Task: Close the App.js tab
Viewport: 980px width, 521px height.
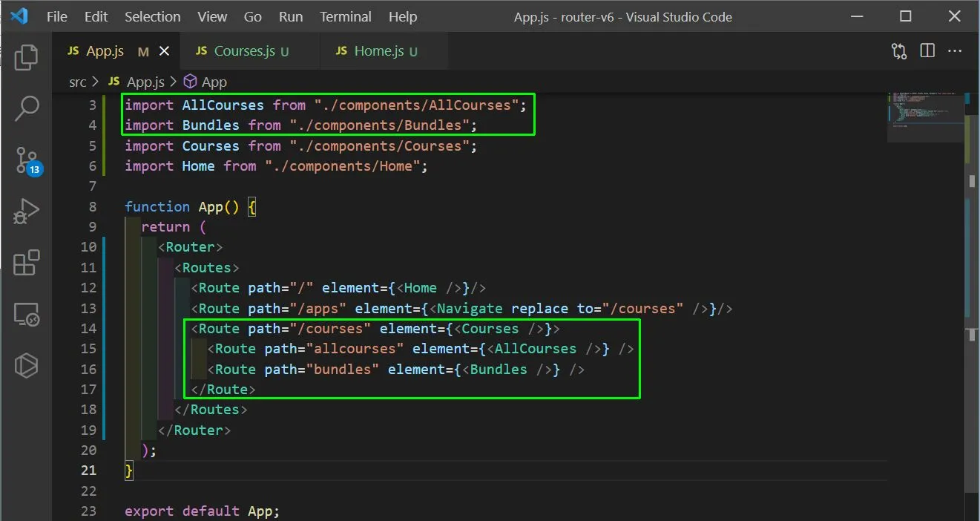Action: point(165,50)
